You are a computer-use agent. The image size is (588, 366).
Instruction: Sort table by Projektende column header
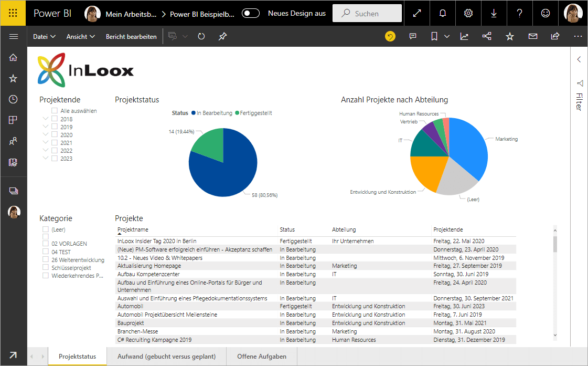pos(448,229)
